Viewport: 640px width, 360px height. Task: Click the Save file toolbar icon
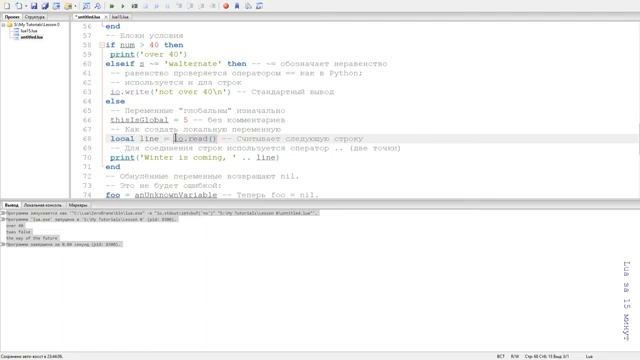tap(34, 6)
